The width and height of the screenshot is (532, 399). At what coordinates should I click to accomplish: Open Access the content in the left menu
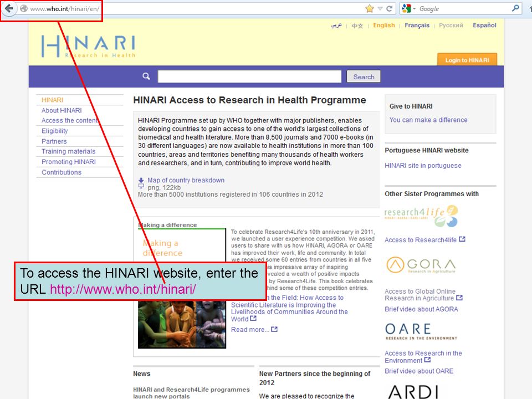tap(70, 120)
